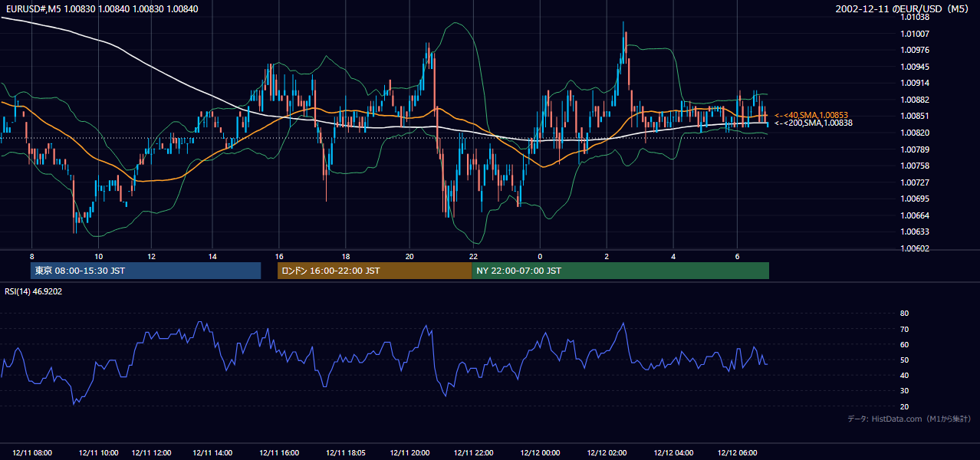Image resolution: width=980 pixels, height=460 pixels.
Task: Click price axis value 1.01038
Action: (915, 17)
